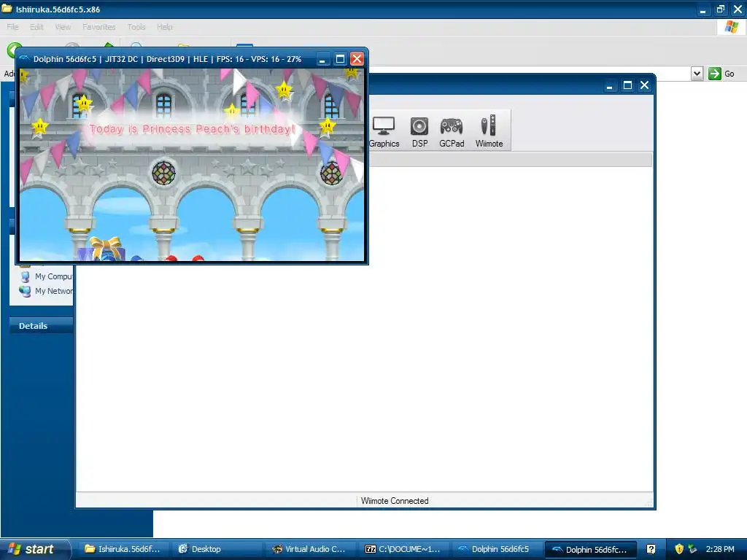This screenshot has width=747, height=560.
Task: Click the help question mark tray icon
Action: tap(651, 549)
